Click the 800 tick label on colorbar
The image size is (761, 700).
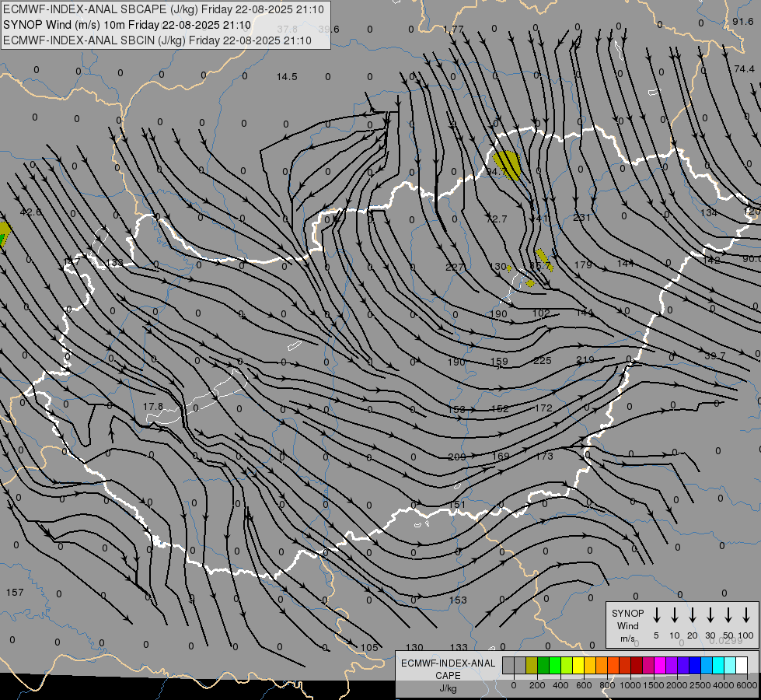(607, 685)
